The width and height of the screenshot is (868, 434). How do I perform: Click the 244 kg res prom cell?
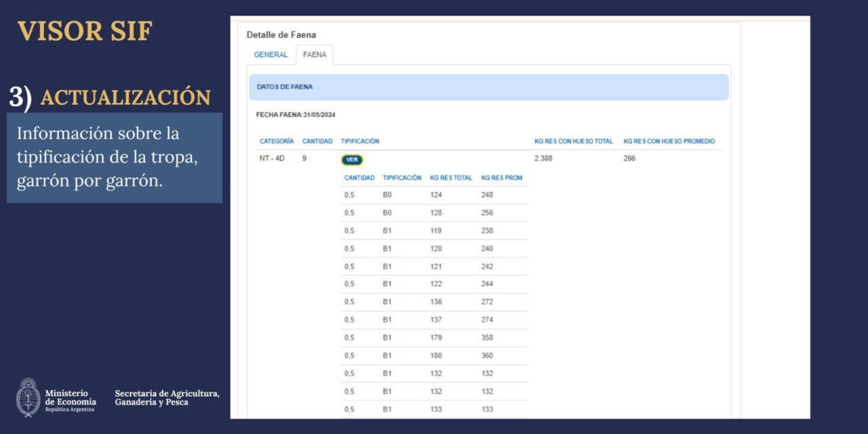(x=487, y=284)
